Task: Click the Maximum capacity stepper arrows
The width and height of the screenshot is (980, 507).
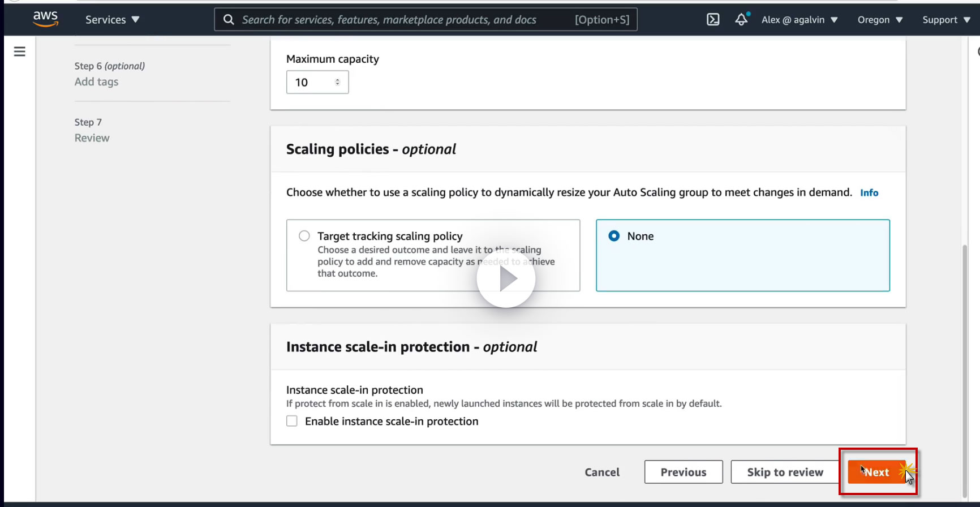Action: (x=337, y=82)
